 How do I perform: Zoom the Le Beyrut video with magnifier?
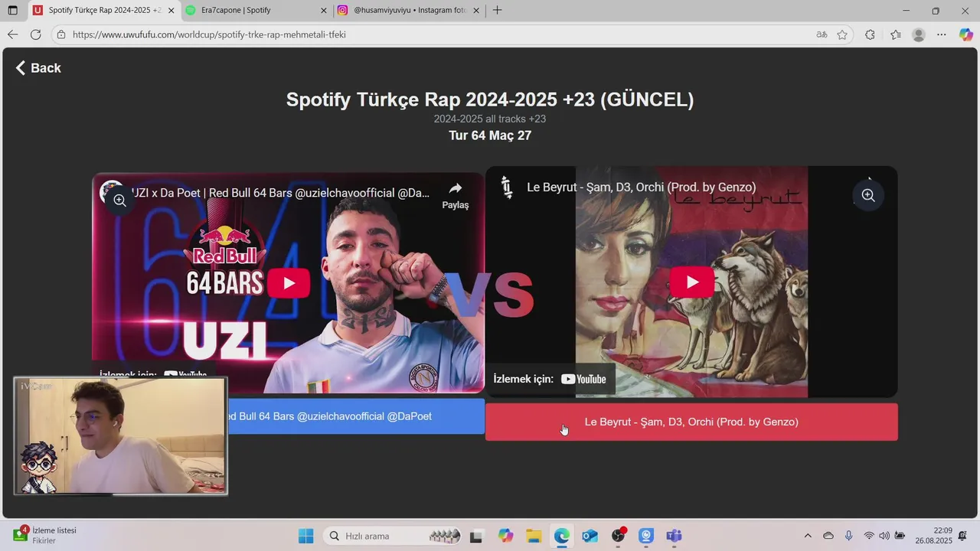coord(868,195)
